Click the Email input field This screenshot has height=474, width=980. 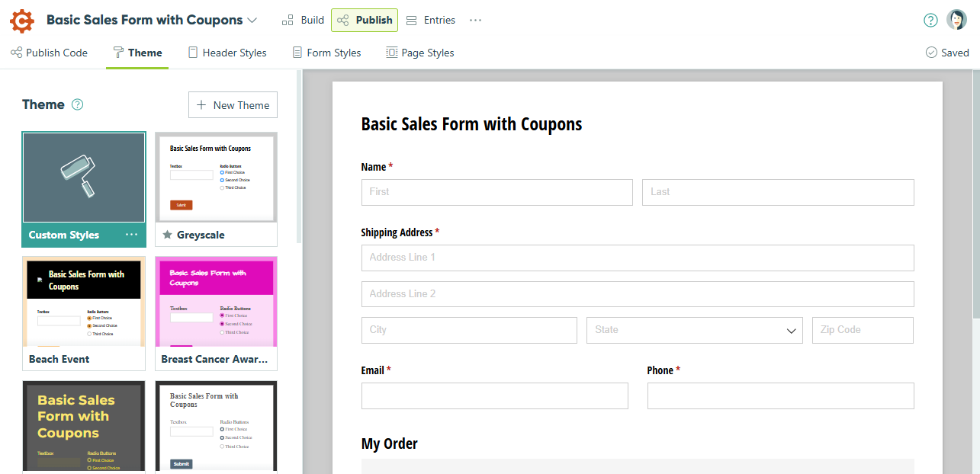pos(495,396)
